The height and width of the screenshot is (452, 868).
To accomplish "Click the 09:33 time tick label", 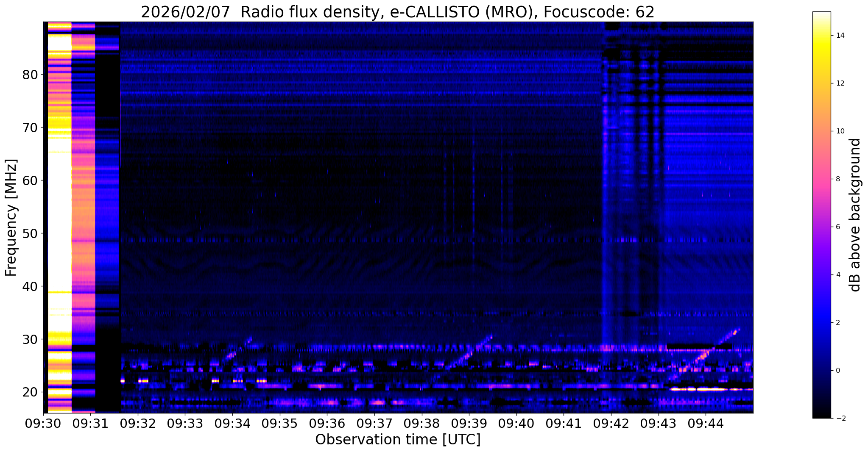I will (185, 423).
